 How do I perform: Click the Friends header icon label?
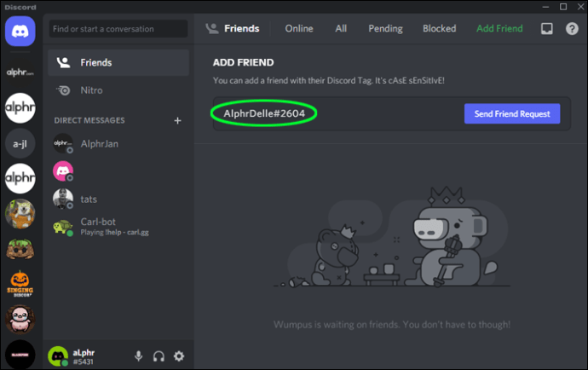tap(233, 28)
